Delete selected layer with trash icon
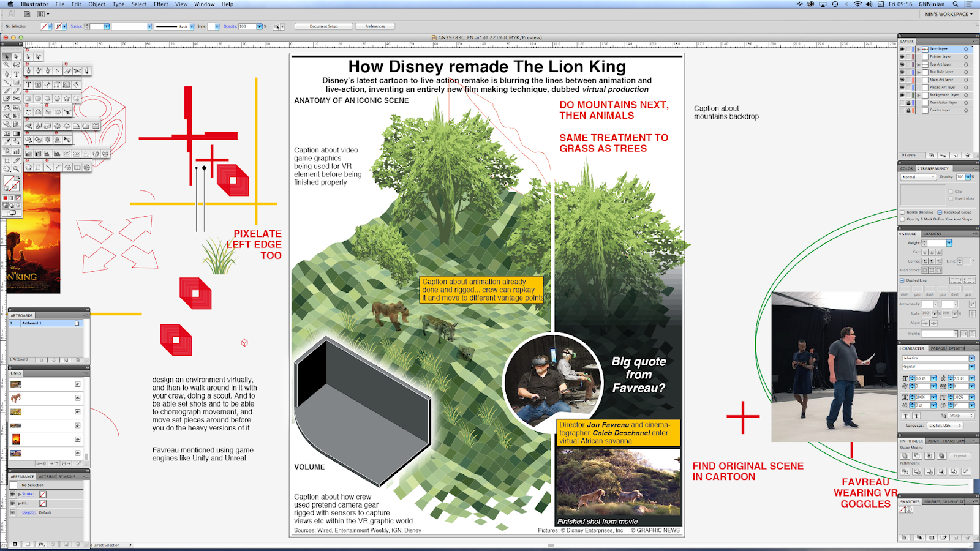This screenshot has height=551, width=980. (968, 156)
